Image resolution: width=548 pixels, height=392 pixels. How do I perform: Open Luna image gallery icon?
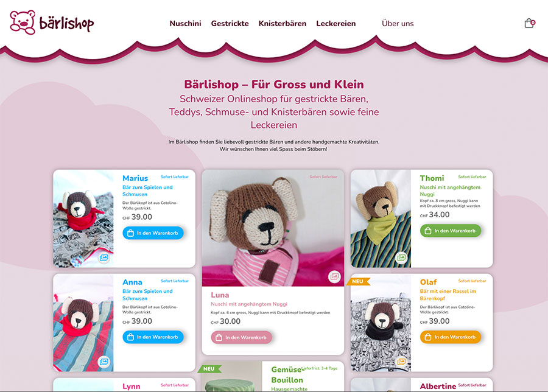coord(334,276)
